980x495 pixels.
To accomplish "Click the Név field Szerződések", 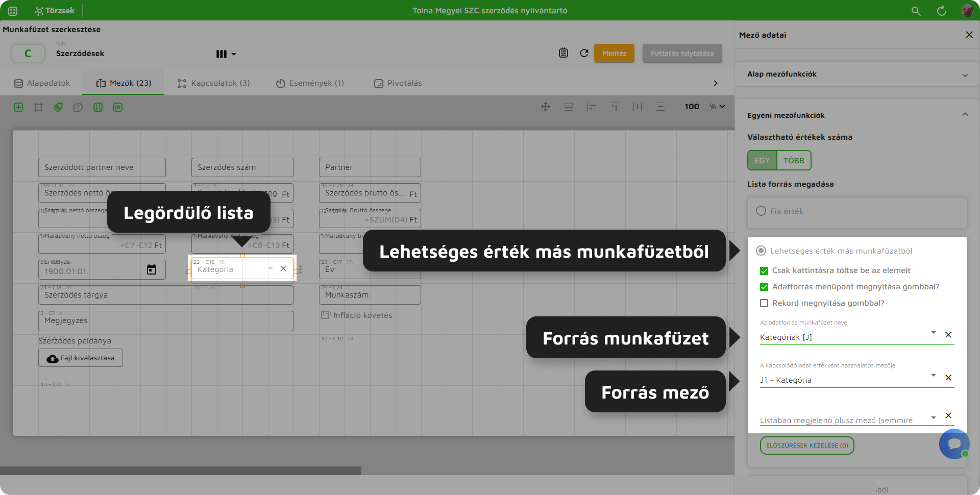I will [x=132, y=54].
